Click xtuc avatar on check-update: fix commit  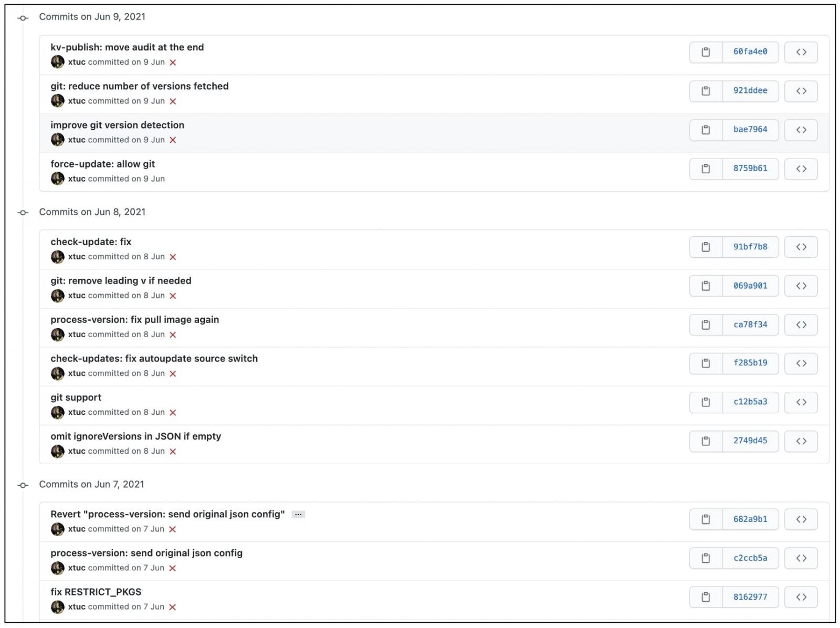pyautogui.click(x=57, y=257)
